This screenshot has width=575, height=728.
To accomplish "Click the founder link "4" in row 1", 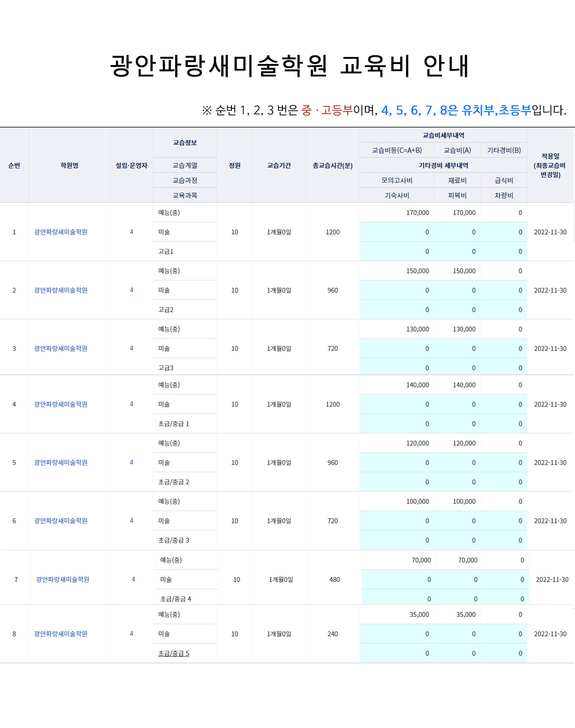I will tap(131, 232).
